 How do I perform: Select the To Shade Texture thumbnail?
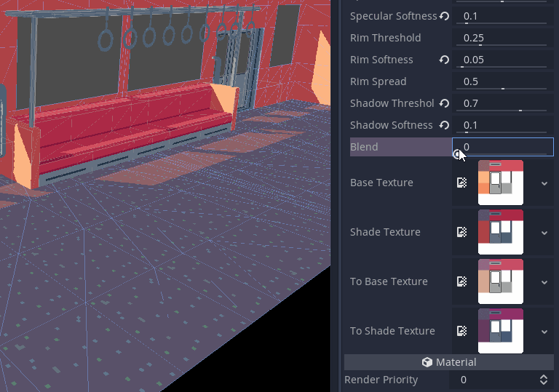point(501,331)
